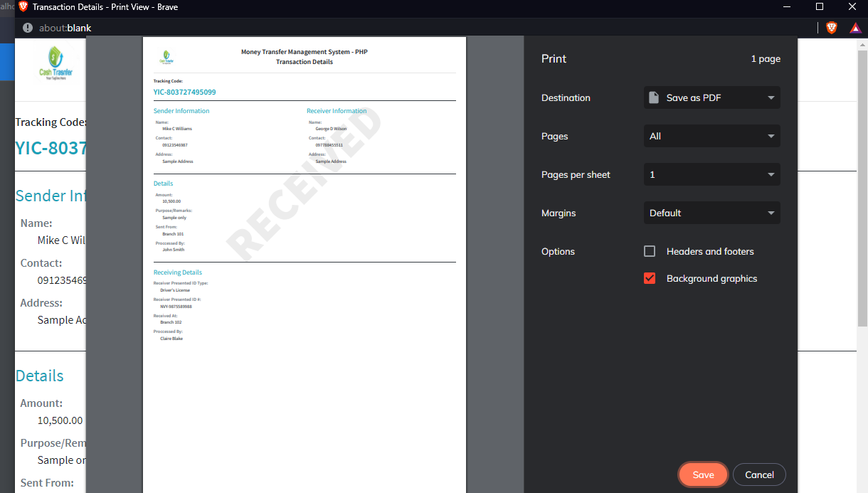Click the Receiving Details heading in preview
Screen dimensions: 868x493
click(x=178, y=272)
